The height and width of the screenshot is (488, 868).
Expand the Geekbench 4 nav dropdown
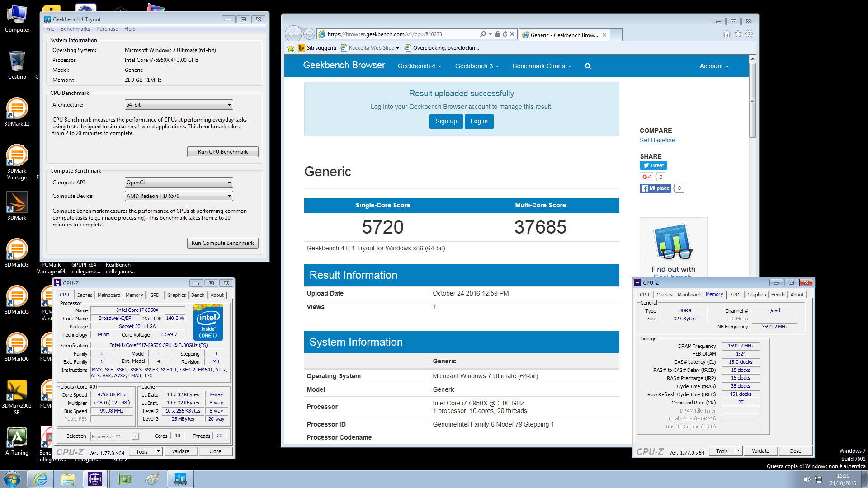click(419, 66)
